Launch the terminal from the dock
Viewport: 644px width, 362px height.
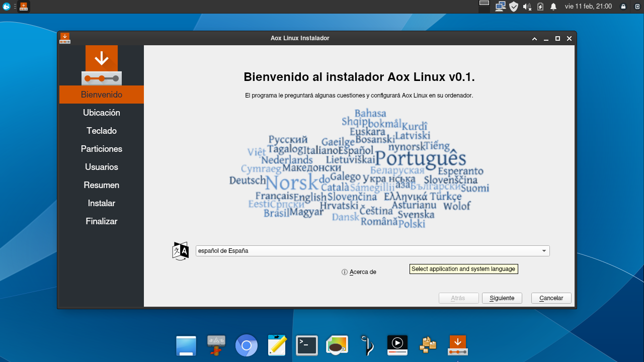307,346
